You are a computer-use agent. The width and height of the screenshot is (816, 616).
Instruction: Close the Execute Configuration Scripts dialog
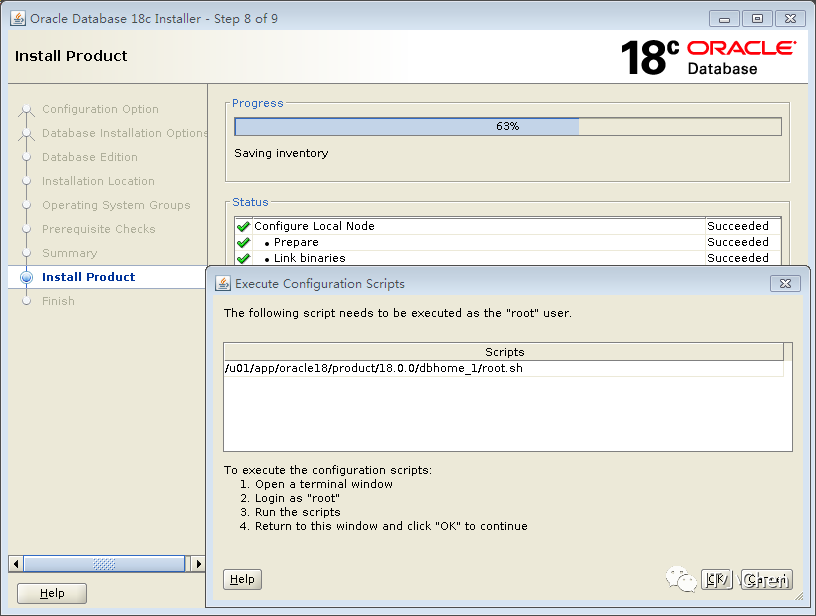[x=785, y=284]
